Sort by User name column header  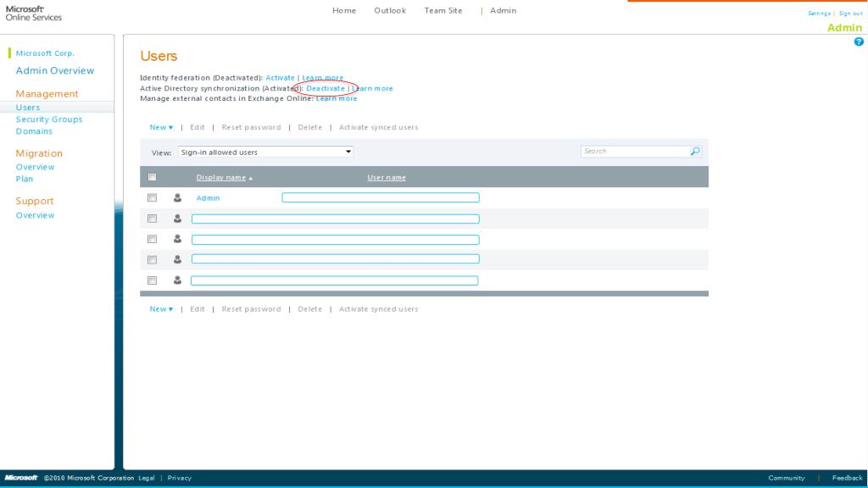pos(387,178)
